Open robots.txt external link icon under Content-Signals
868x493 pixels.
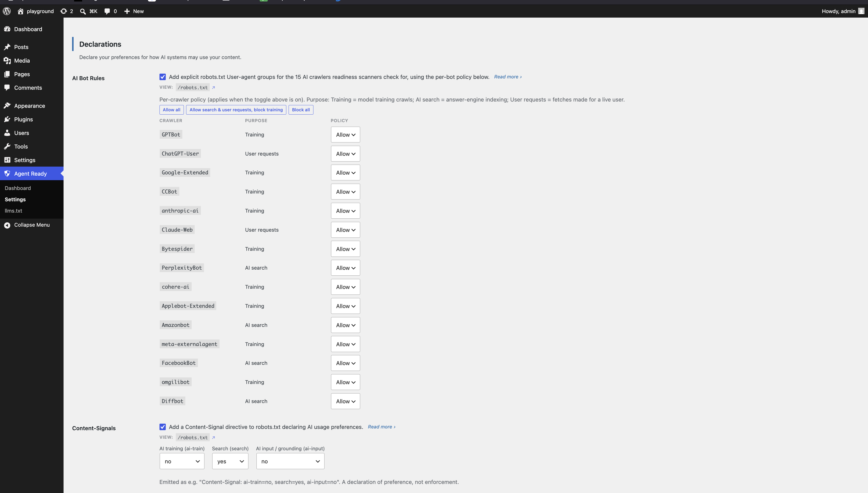[x=213, y=437]
